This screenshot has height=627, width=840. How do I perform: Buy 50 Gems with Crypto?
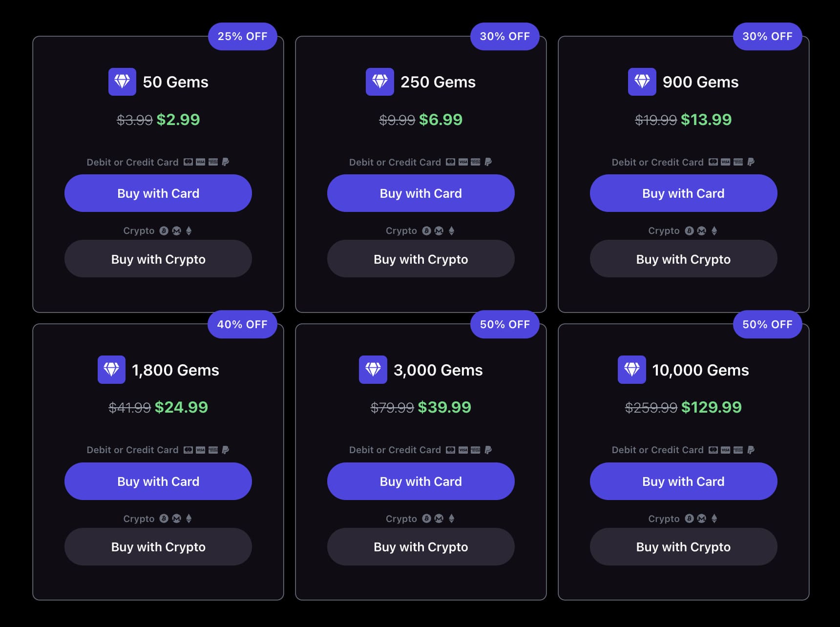[158, 259]
